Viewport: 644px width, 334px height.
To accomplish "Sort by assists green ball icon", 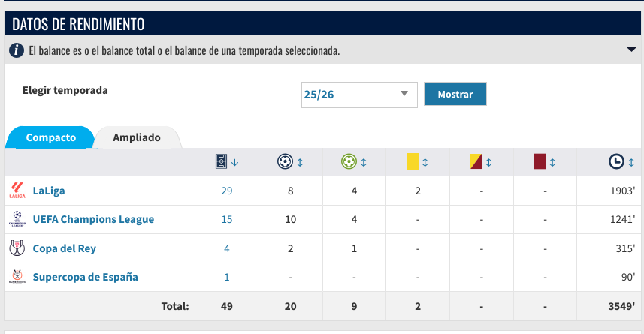I will point(349,161).
